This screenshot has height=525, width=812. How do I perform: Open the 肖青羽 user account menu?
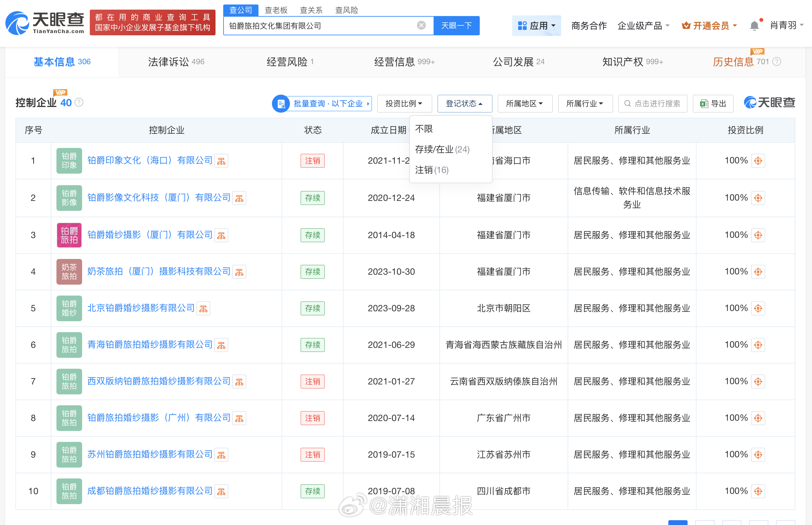click(787, 25)
